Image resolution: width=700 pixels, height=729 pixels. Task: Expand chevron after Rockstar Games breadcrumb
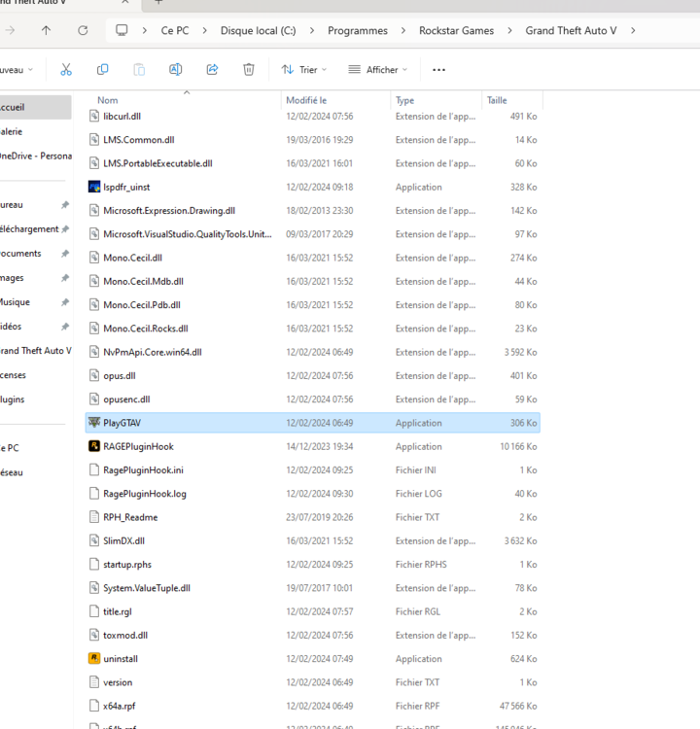[x=509, y=31]
